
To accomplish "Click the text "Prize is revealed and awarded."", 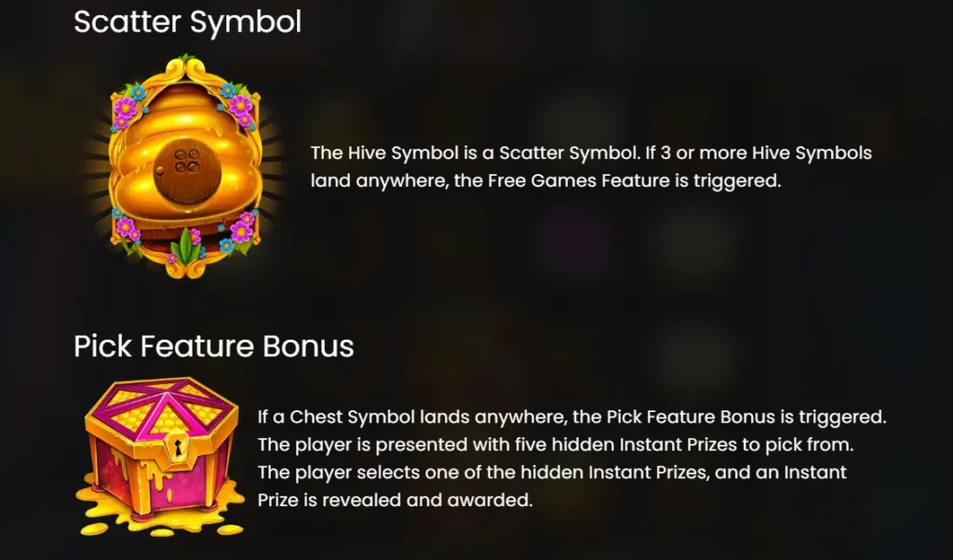I will [395, 500].
